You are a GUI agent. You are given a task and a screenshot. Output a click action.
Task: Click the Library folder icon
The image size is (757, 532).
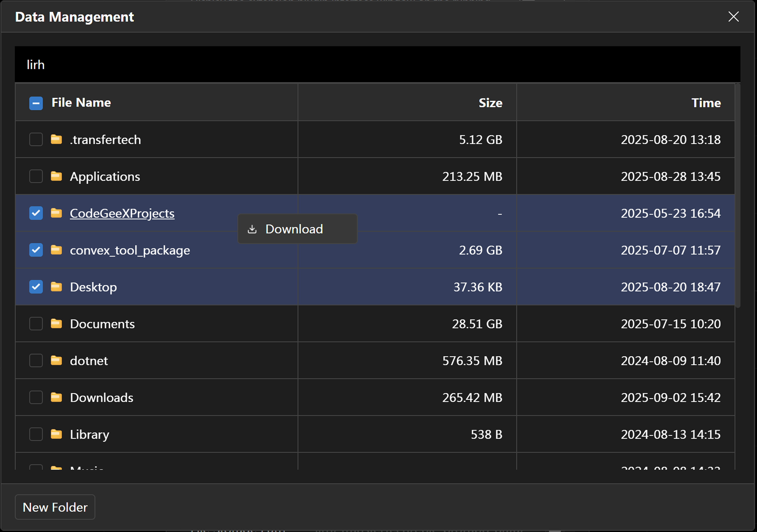click(x=56, y=434)
